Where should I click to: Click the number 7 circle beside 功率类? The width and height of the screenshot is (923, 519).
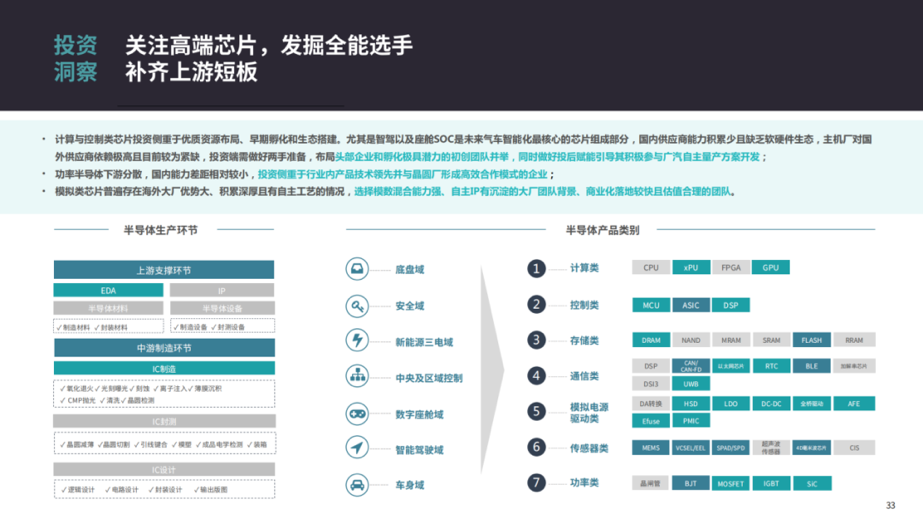click(536, 483)
